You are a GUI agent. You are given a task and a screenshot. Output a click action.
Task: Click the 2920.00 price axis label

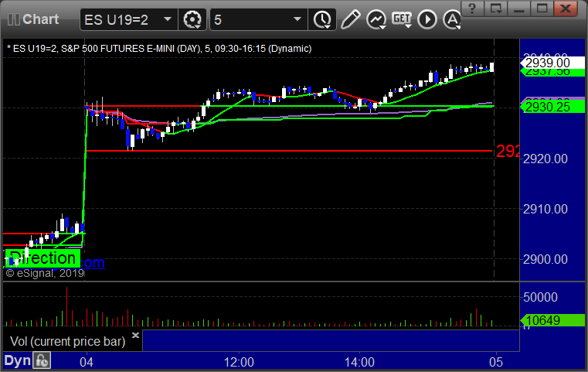point(546,159)
